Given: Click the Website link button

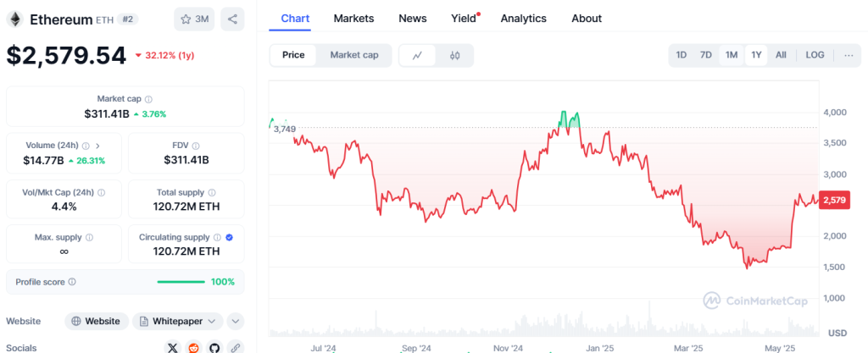Looking at the screenshot, I should [97, 322].
